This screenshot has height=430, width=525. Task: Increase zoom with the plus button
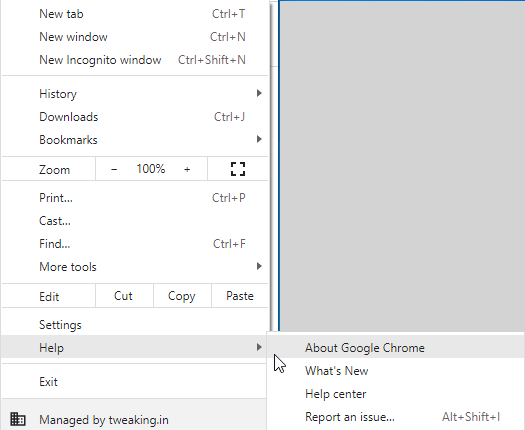(x=187, y=169)
